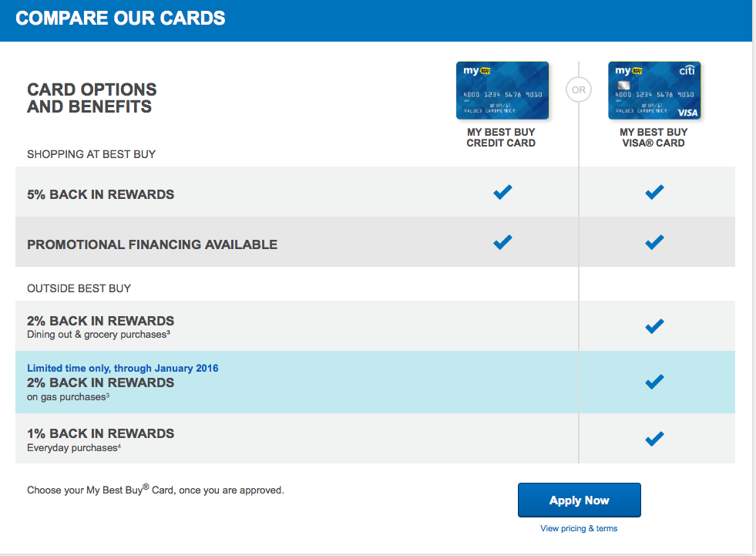Image resolution: width=756 pixels, height=556 pixels.
Task: Click the My Best Buy Credit Card label
Action: pos(501,137)
